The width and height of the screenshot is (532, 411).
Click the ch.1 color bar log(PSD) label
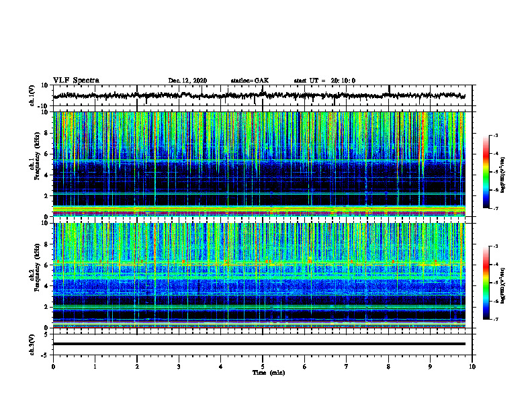click(x=502, y=175)
